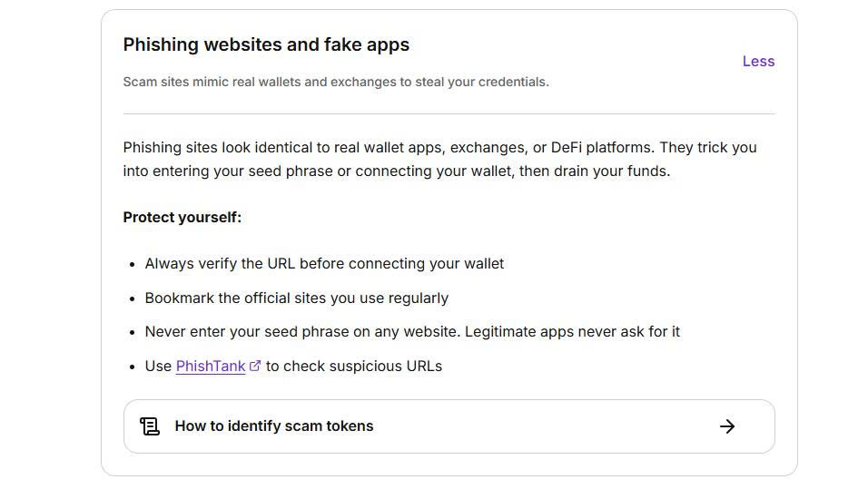Click the Protect yourself label

[x=182, y=218]
